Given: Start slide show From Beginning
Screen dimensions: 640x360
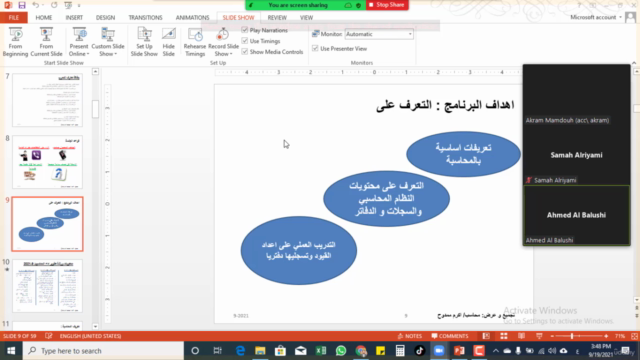Looking at the screenshot, I should coord(16,42).
